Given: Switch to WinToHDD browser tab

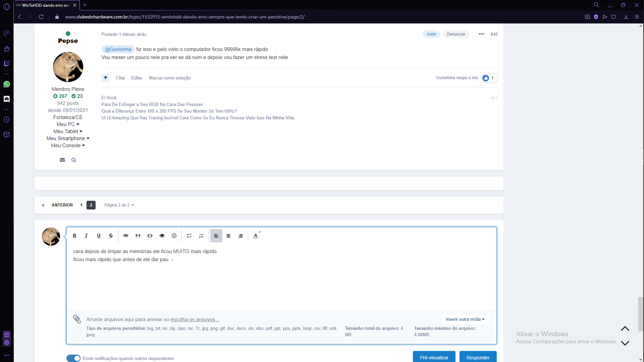Looking at the screenshot, I should pyautogui.click(x=46, y=5).
